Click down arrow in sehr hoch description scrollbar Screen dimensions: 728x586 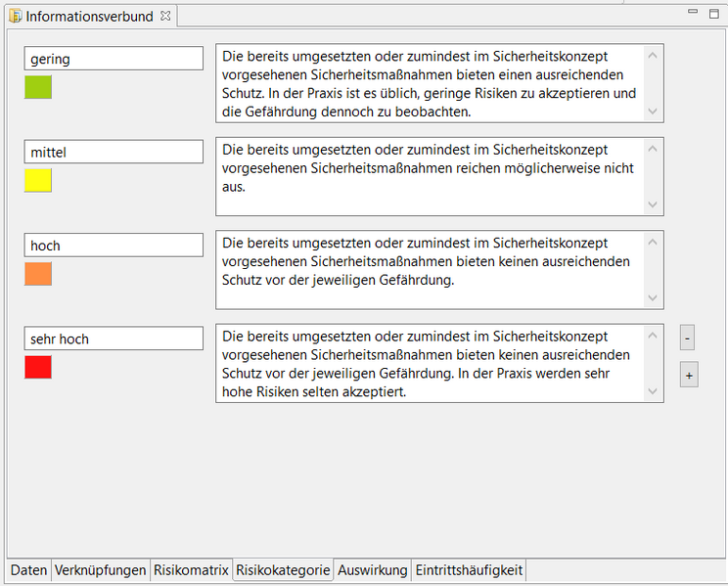[653, 391]
